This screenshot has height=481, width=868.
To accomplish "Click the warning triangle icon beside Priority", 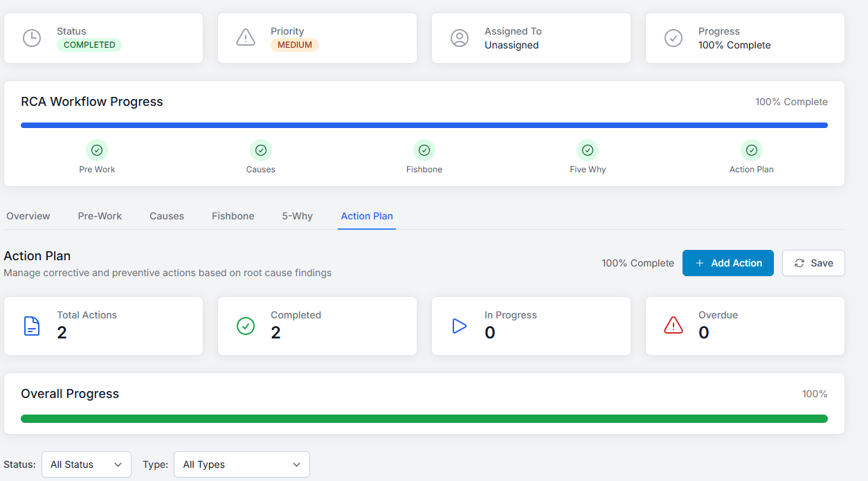I will tap(246, 38).
